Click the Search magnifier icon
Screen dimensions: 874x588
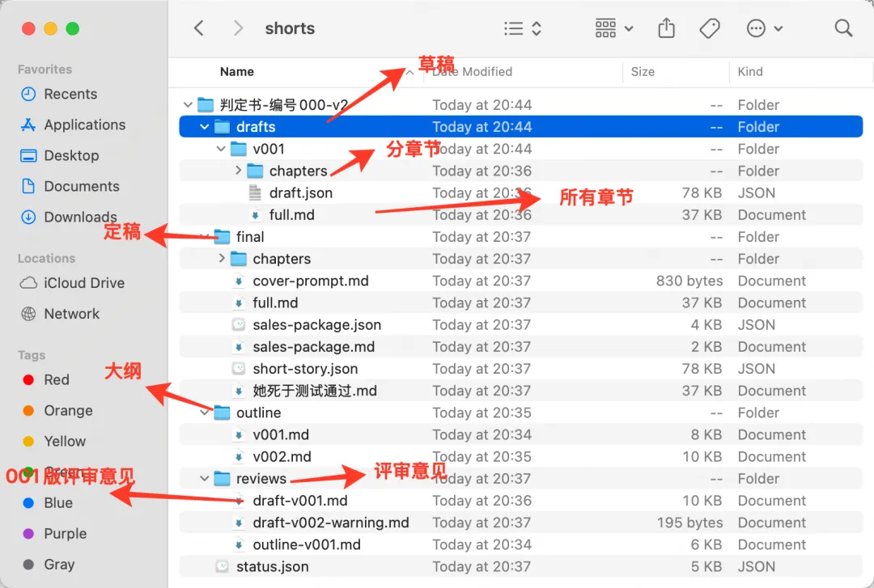coord(843,27)
